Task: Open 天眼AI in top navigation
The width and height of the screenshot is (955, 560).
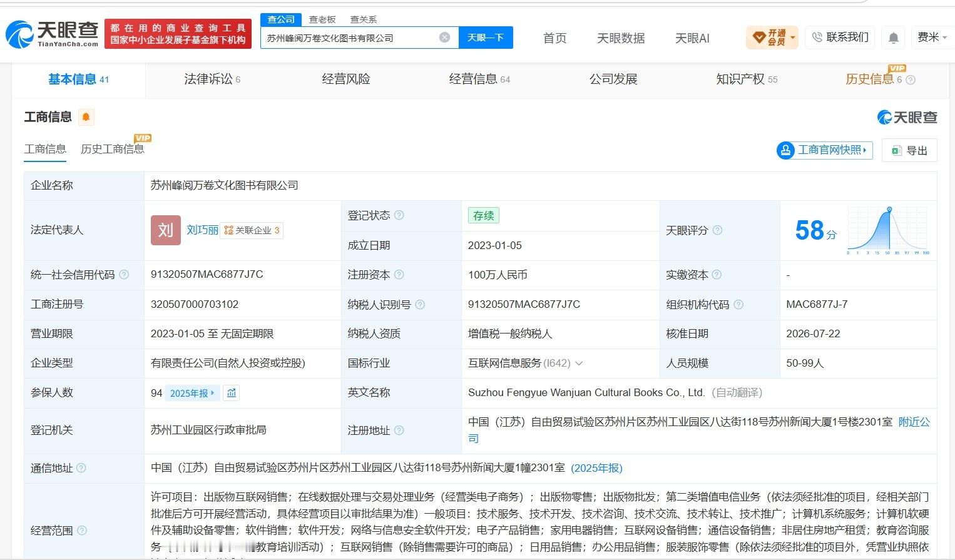Action: (x=692, y=38)
